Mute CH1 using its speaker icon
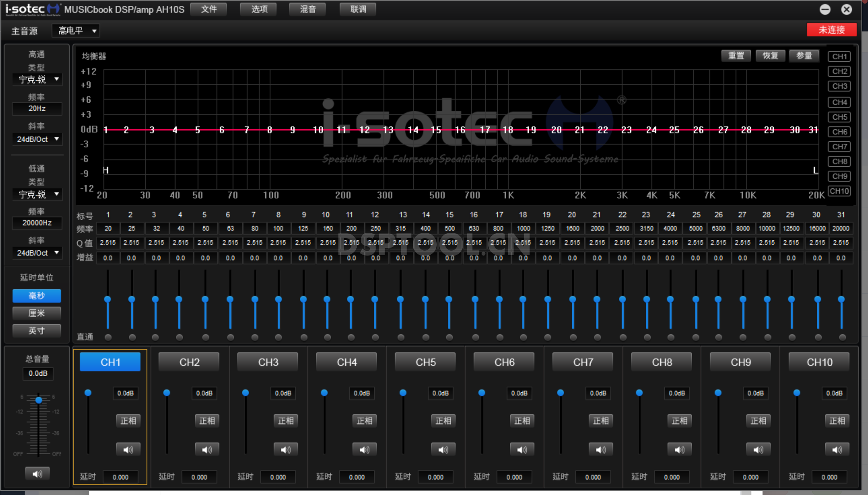This screenshot has height=495, width=868. (128, 449)
